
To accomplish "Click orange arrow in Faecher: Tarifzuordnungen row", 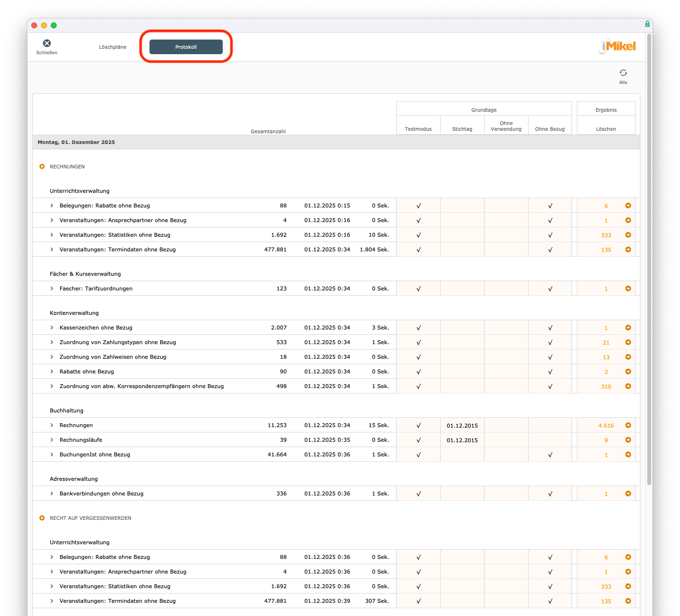I will click(x=628, y=289).
